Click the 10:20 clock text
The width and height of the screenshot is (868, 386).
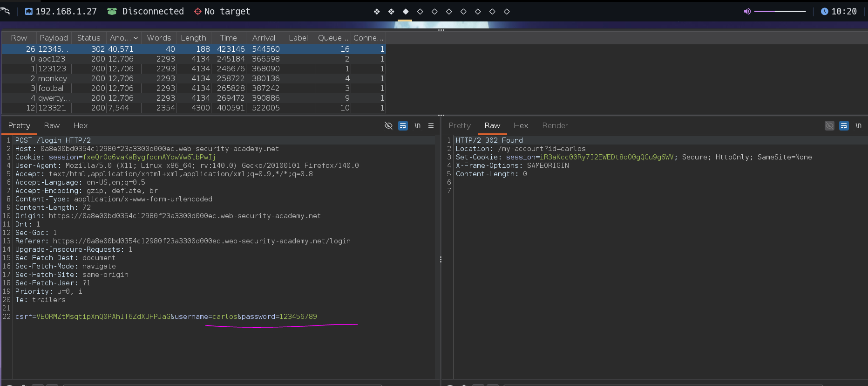click(844, 11)
